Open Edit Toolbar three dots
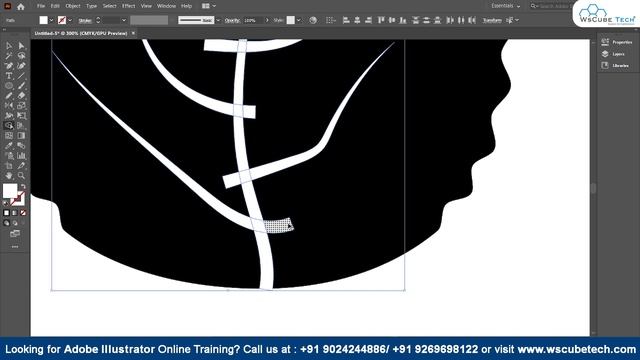640x360 pixels. click(x=15, y=247)
